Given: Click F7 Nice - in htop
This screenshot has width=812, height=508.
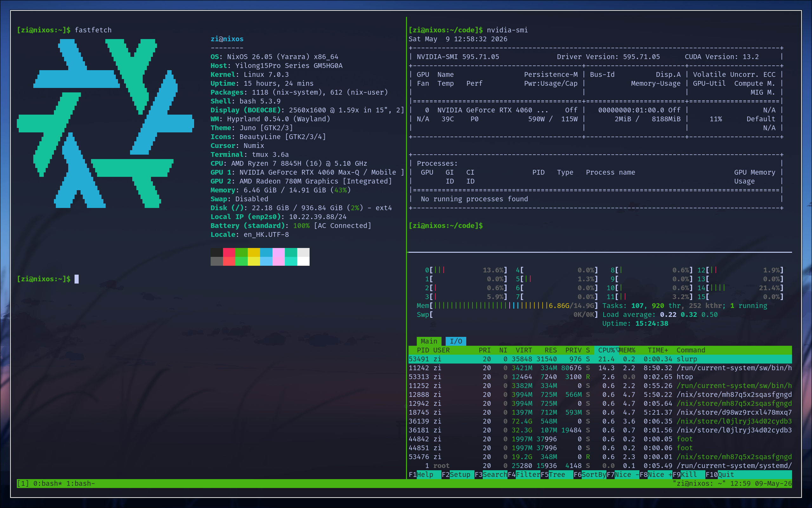Looking at the screenshot, I should tap(623, 474).
